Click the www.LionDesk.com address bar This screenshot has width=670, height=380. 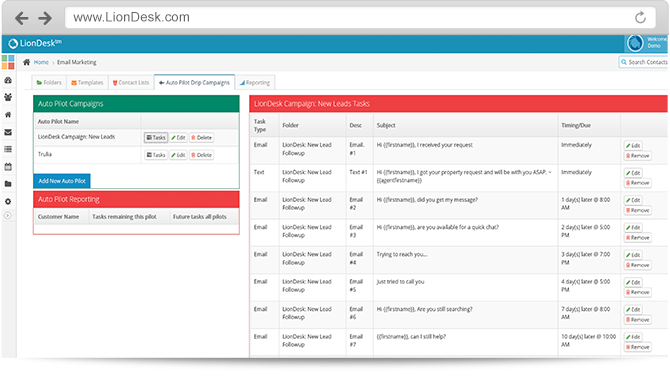point(360,18)
